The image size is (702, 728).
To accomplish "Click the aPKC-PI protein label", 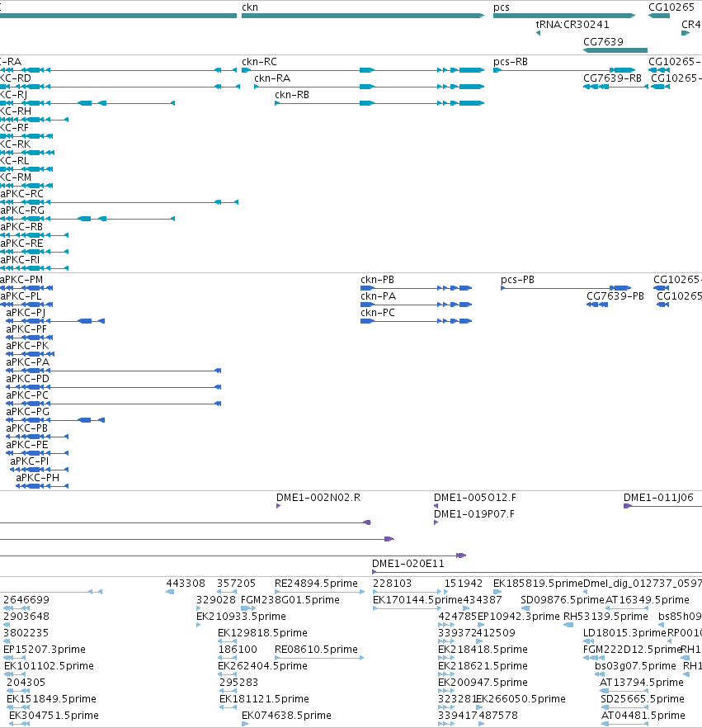I will pos(29,461).
